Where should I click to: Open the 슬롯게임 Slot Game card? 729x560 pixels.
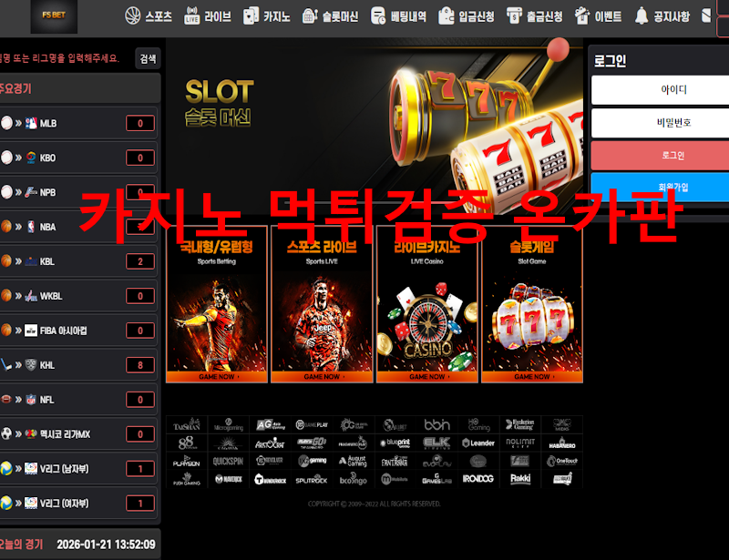tap(532, 304)
